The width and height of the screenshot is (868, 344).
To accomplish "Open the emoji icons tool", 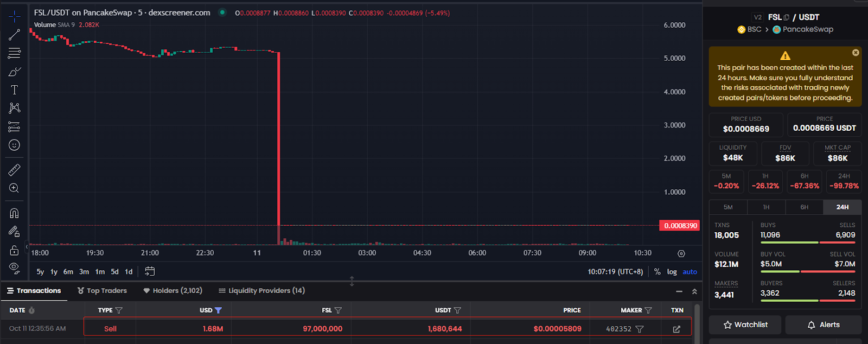I will (14, 145).
